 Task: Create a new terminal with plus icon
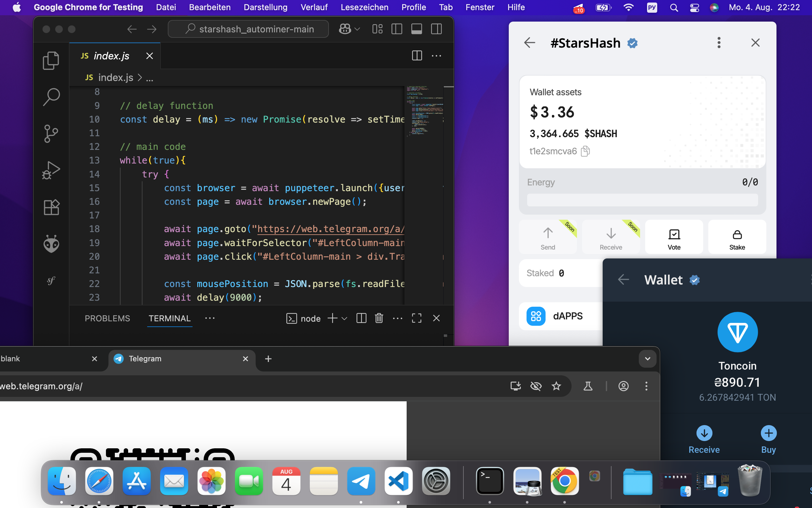tap(332, 318)
